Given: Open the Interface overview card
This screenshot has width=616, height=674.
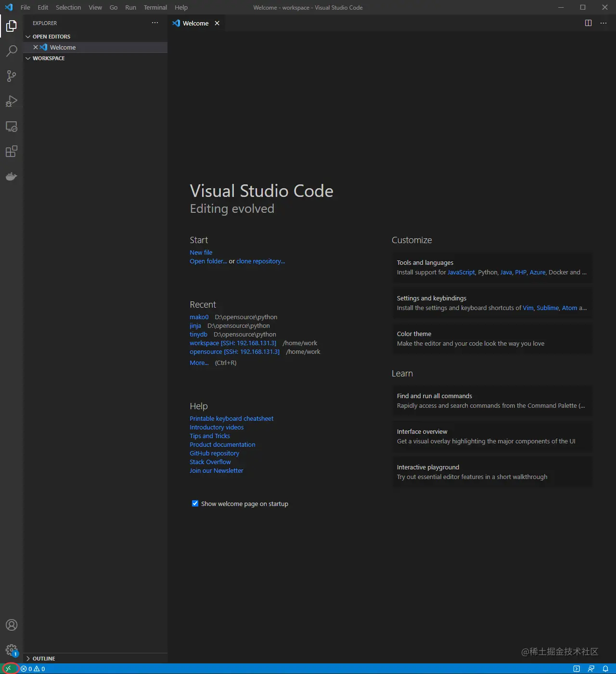Looking at the screenshot, I should (x=492, y=436).
